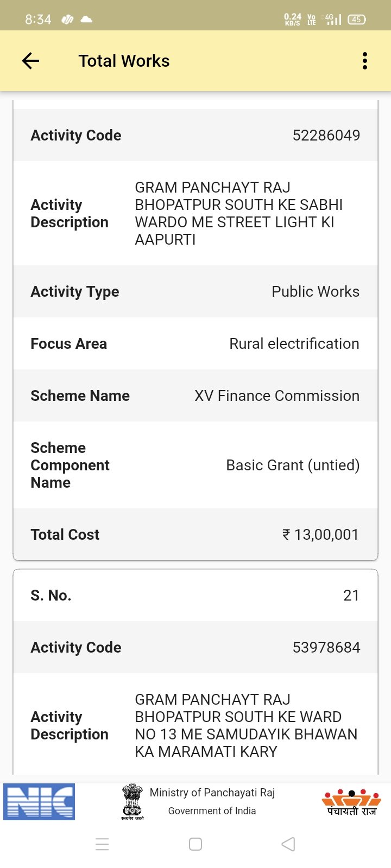Tap the Public Works activity type
The image size is (391, 868).
pyautogui.click(x=315, y=291)
